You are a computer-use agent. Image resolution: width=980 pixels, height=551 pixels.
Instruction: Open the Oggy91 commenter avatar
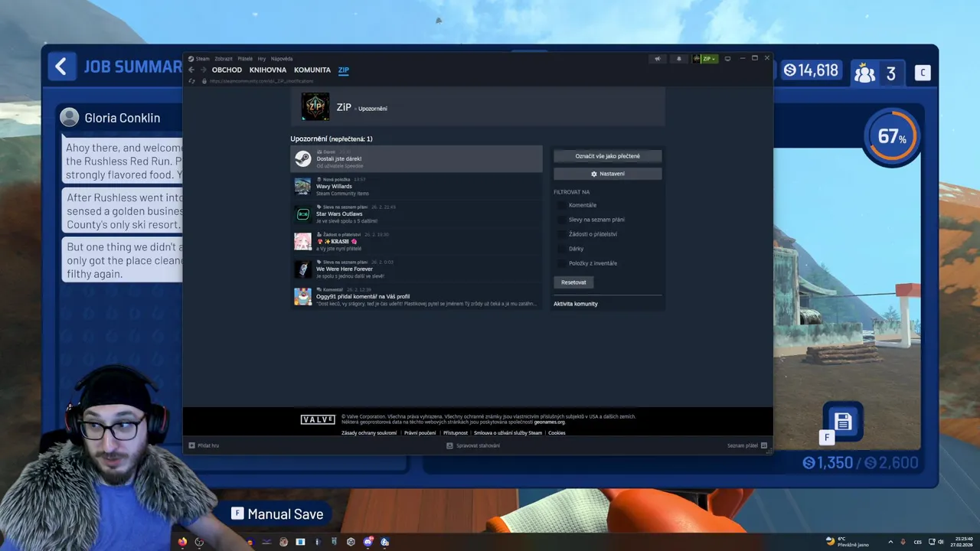[x=303, y=296]
